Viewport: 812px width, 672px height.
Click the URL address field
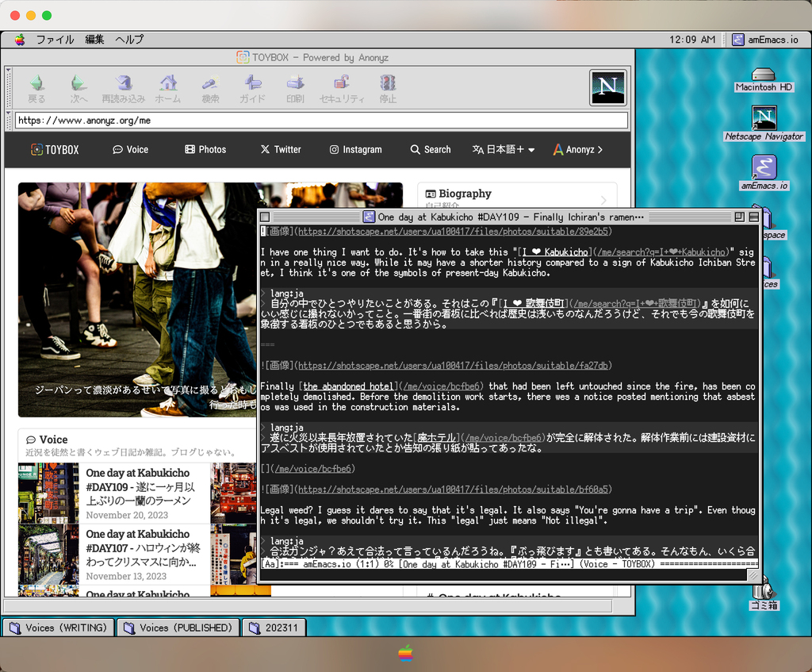[321, 121]
